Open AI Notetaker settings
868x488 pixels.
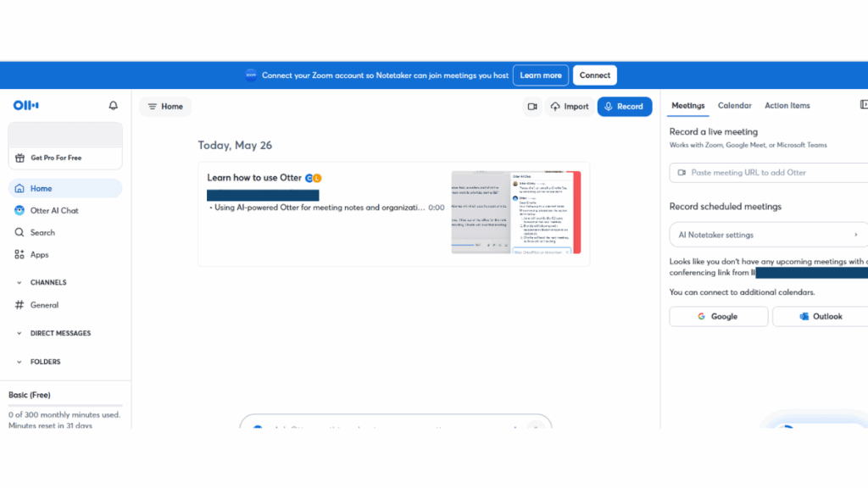768,236
